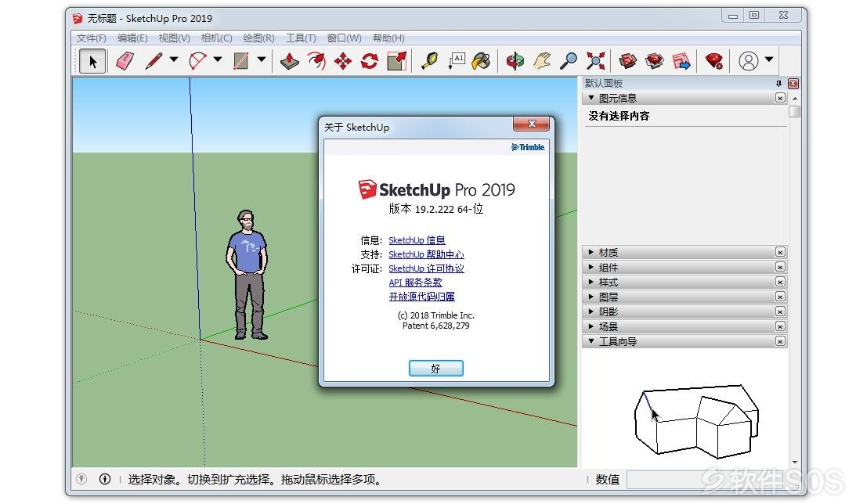Pin the 默认面板 tray
Image resolution: width=856 pixels, height=504 pixels.
click(x=778, y=84)
